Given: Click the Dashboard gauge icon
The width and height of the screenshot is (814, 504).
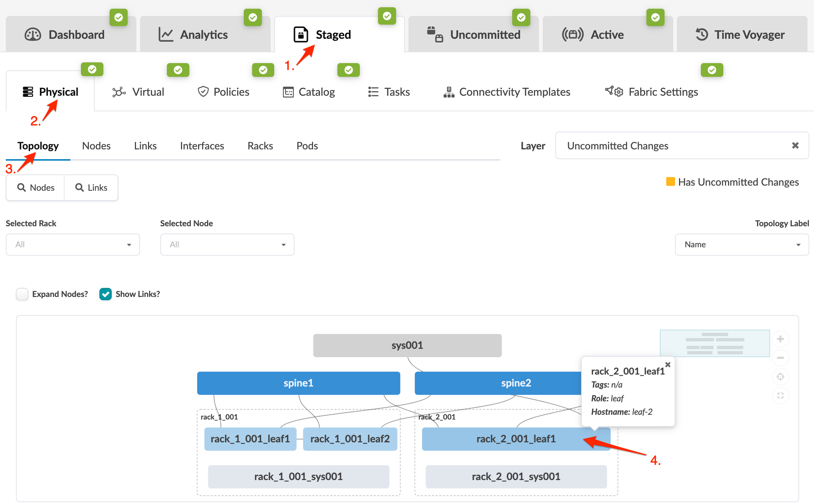Looking at the screenshot, I should coord(33,34).
